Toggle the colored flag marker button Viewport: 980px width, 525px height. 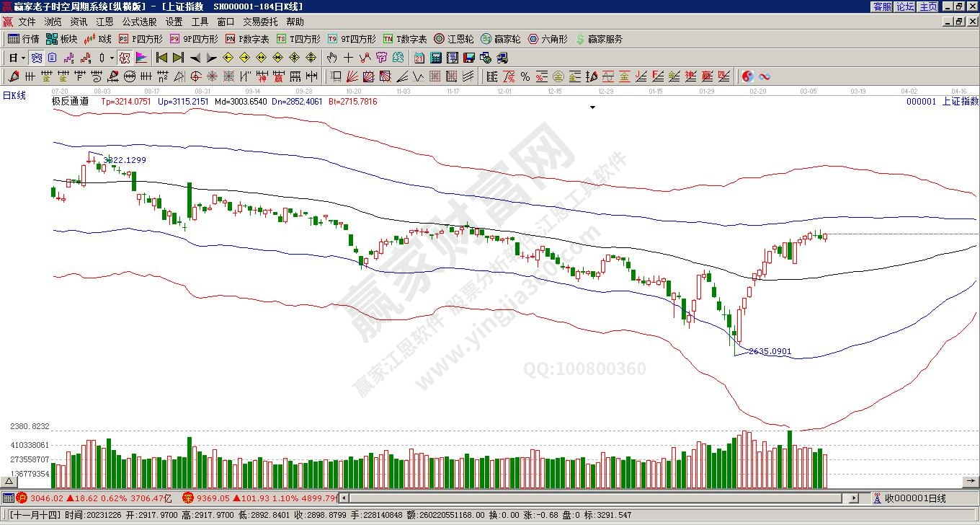pyautogui.click(x=141, y=58)
